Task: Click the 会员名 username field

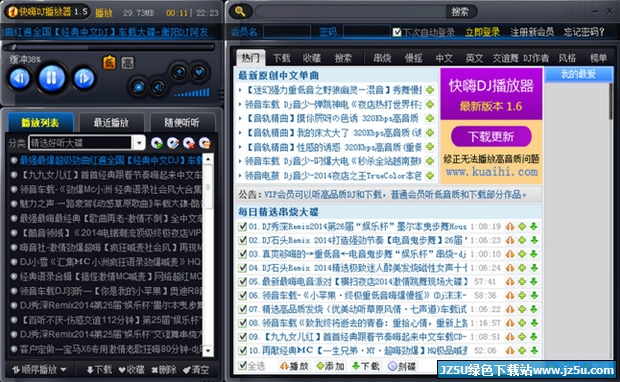Action: pyautogui.click(x=287, y=32)
